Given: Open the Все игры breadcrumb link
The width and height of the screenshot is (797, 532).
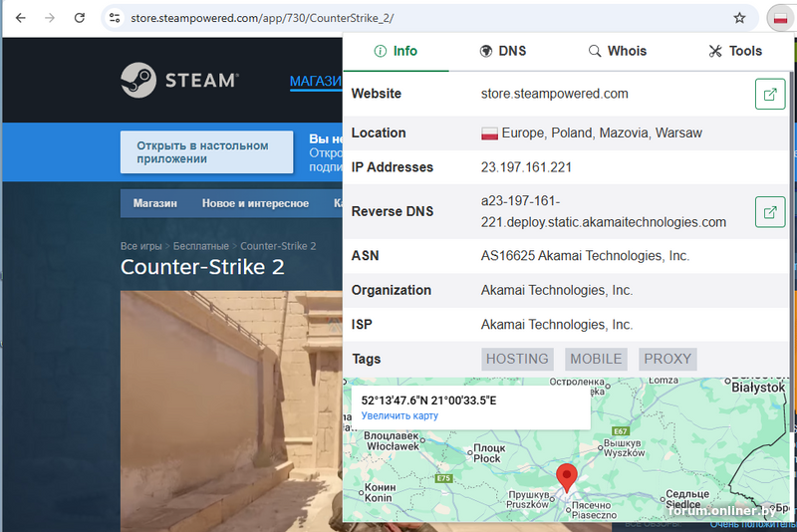Looking at the screenshot, I should 140,246.
